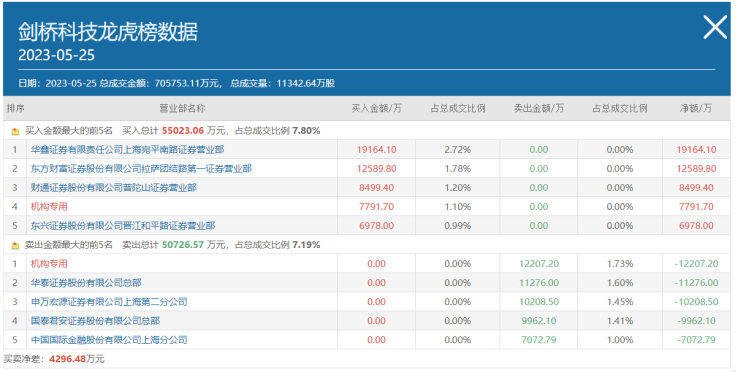Select the buy amount 12589.80 cell

click(x=376, y=169)
